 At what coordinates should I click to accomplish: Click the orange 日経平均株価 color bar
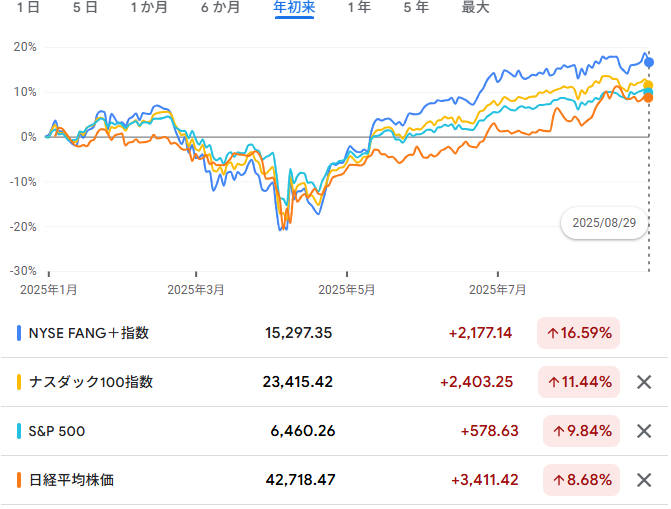point(19,480)
